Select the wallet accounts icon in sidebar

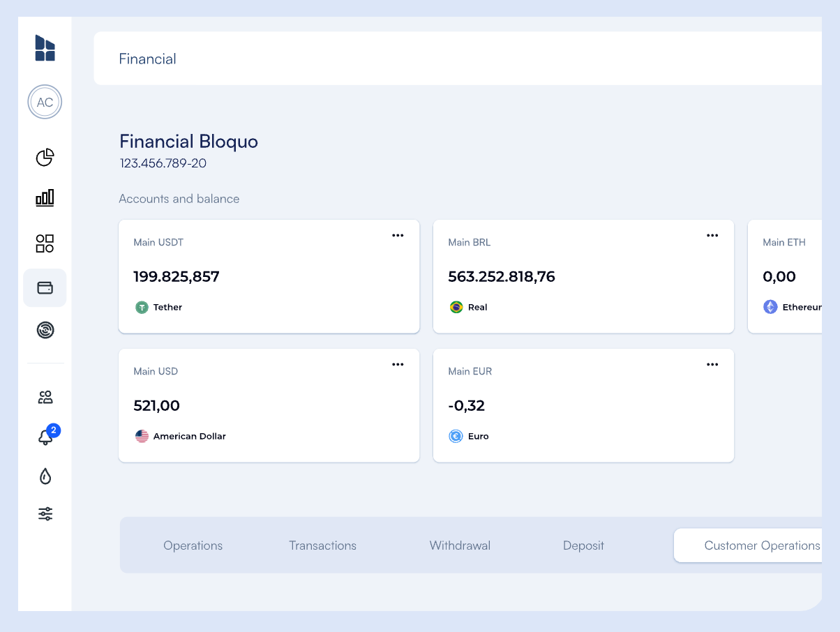pos(44,287)
